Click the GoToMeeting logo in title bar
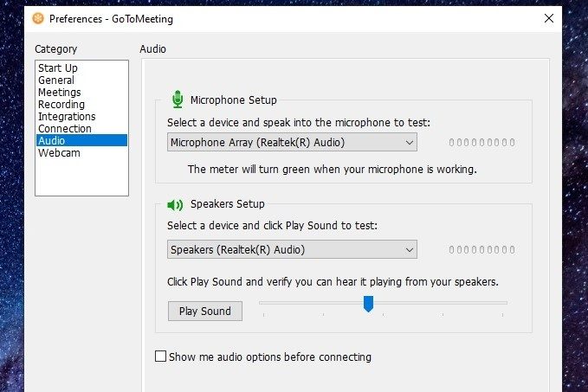This screenshot has width=588, height=392. [x=38, y=18]
